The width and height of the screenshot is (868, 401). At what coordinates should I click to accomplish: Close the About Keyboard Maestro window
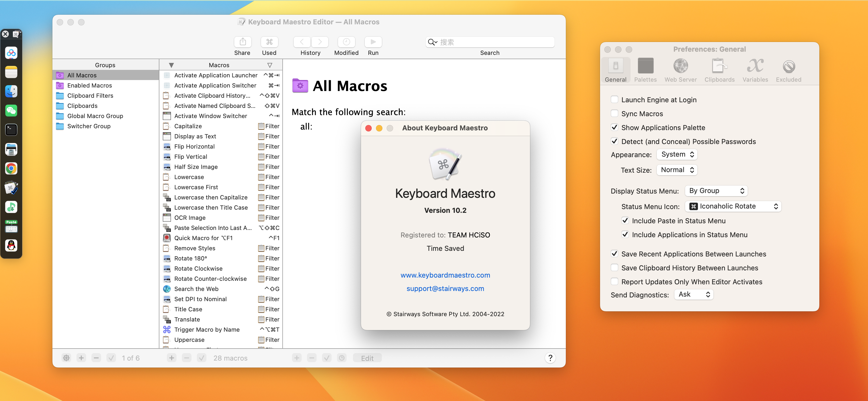(x=368, y=128)
